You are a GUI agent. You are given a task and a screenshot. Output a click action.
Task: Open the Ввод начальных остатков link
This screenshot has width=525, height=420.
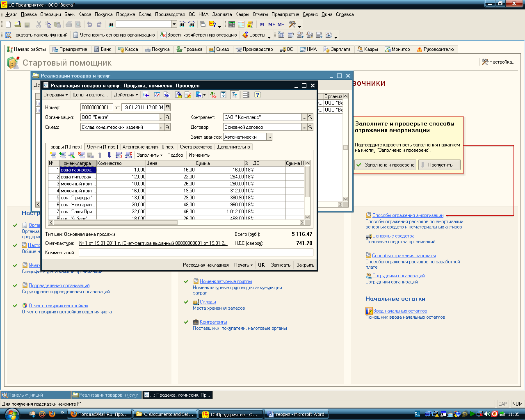click(400, 311)
